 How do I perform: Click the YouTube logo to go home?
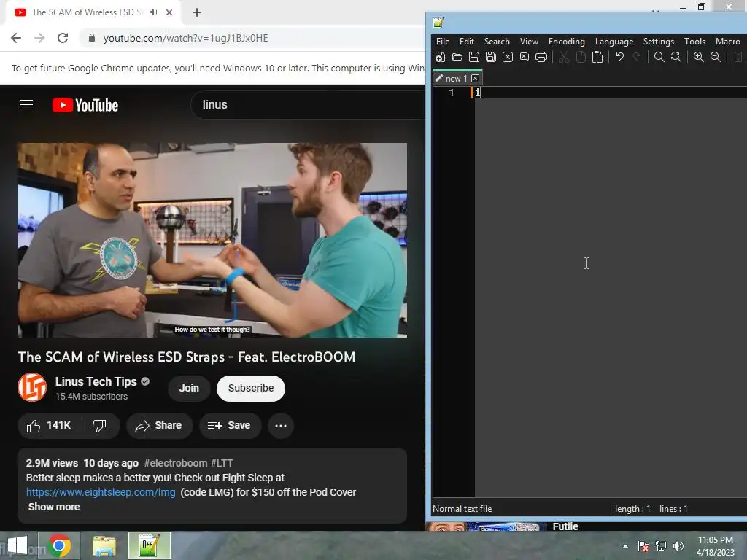tap(85, 105)
